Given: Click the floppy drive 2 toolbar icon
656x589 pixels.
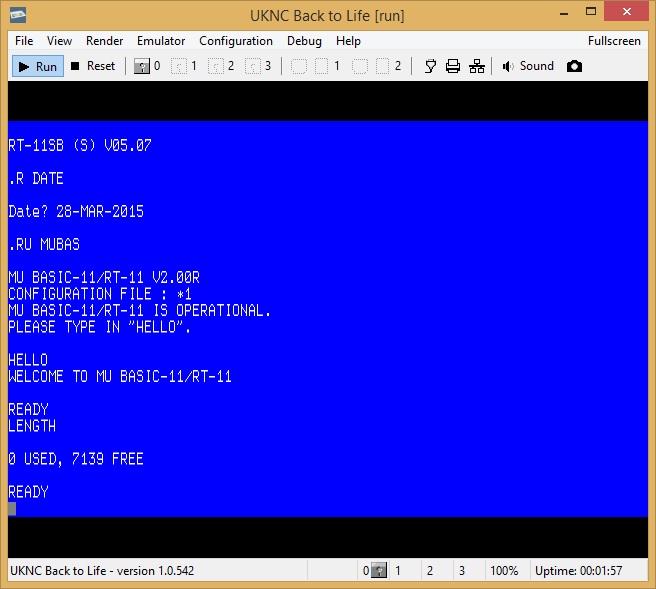Looking at the screenshot, I should point(217,66).
